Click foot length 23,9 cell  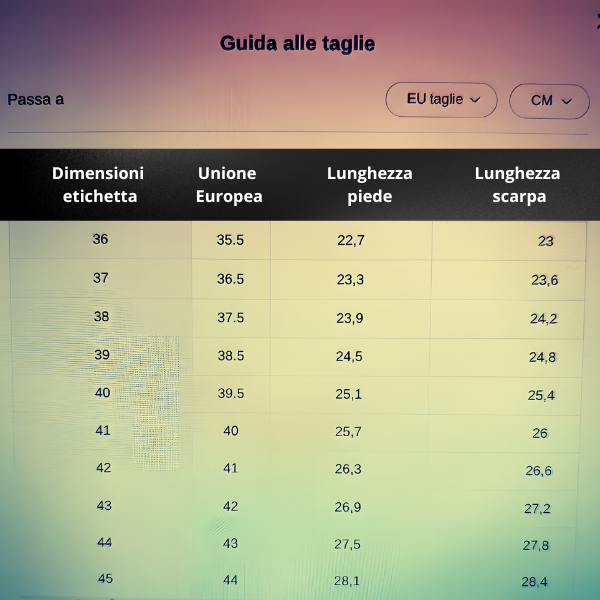[x=350, y=318]
